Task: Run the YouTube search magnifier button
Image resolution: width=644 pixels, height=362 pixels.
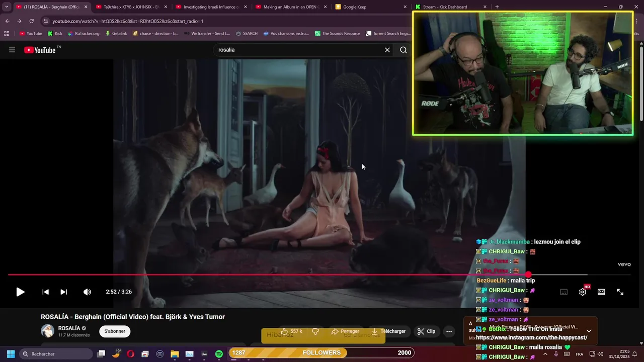Action: pyautogui.click(x=404, y=50)
